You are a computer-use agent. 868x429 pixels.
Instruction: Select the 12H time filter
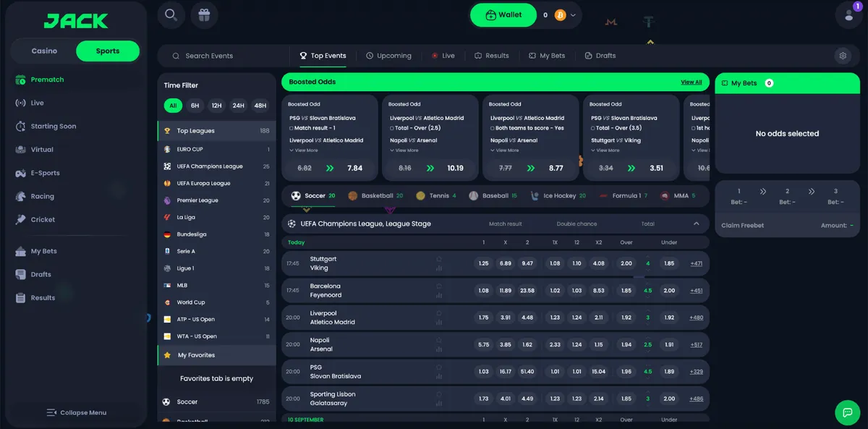[216, 106]
